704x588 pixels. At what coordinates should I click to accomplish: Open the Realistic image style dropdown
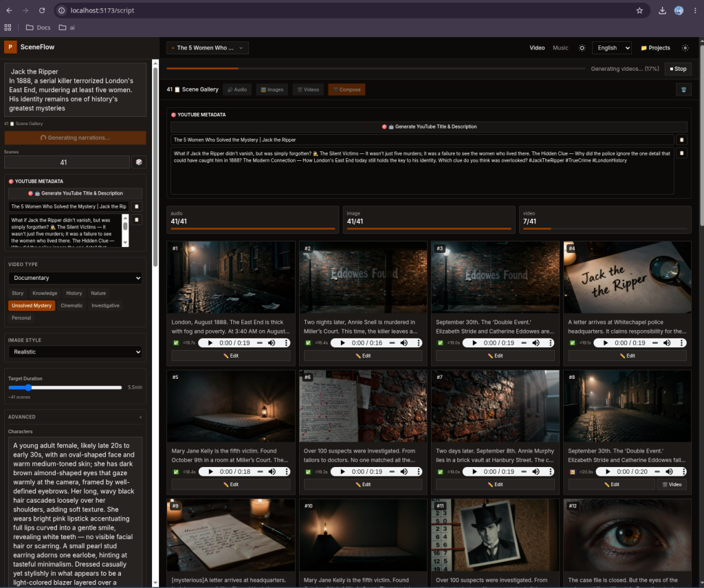[75, 351]
